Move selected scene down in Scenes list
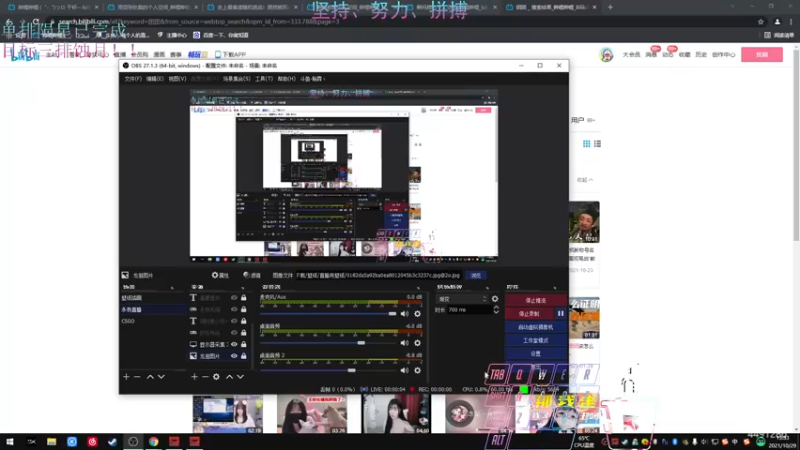This screenshot has height=450, width=800. tap(161, 377)
